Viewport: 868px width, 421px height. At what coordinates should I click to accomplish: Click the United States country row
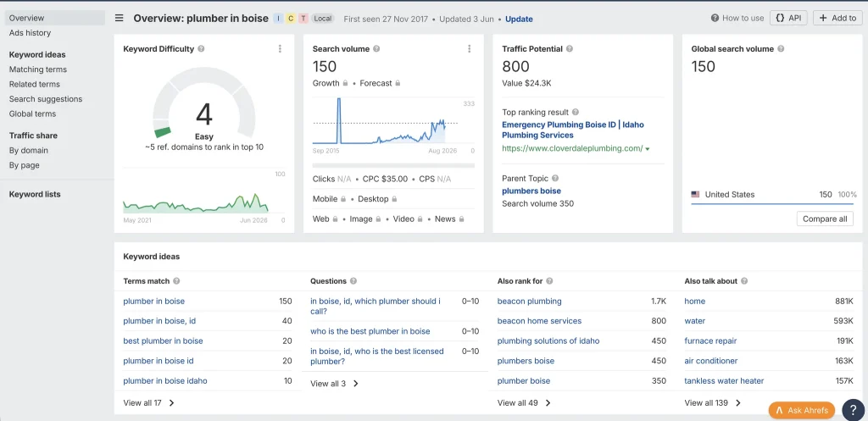click(x=773, y=195)
